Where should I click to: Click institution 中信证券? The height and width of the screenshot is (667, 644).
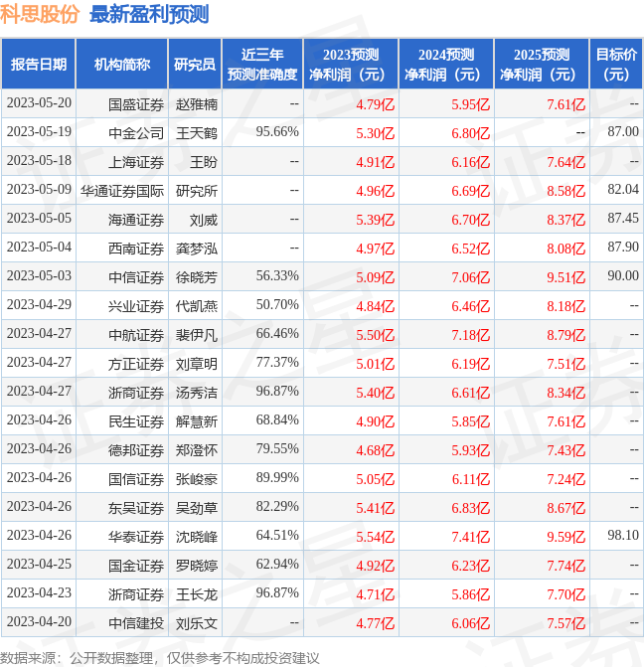click(136, 277)
